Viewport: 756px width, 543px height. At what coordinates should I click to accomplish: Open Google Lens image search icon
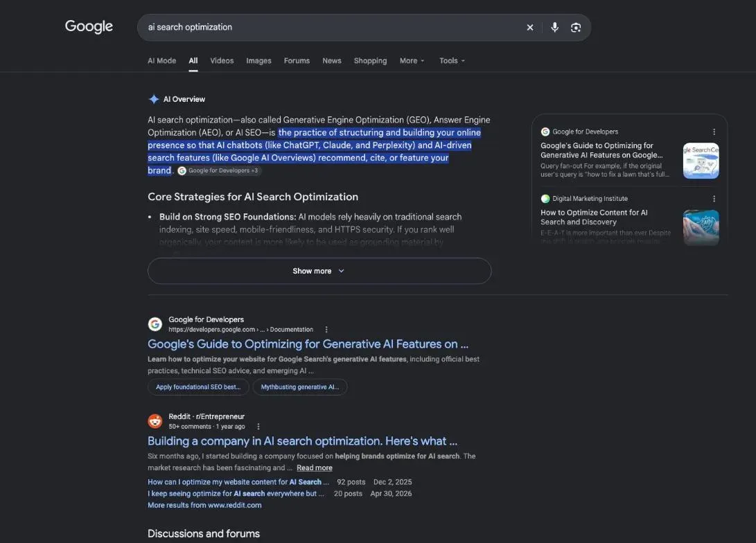point(576,28)
